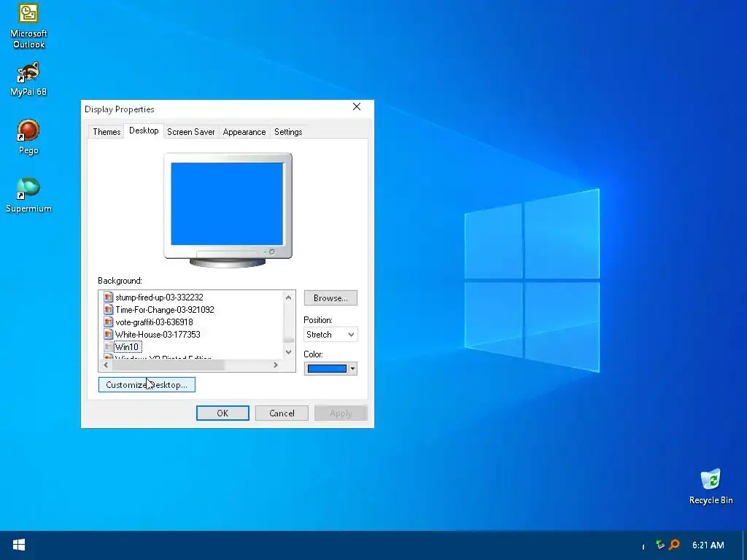This screenshot has height=560, width=747.
Task: Switch to the Themes tab
Action: click(107, 132)
